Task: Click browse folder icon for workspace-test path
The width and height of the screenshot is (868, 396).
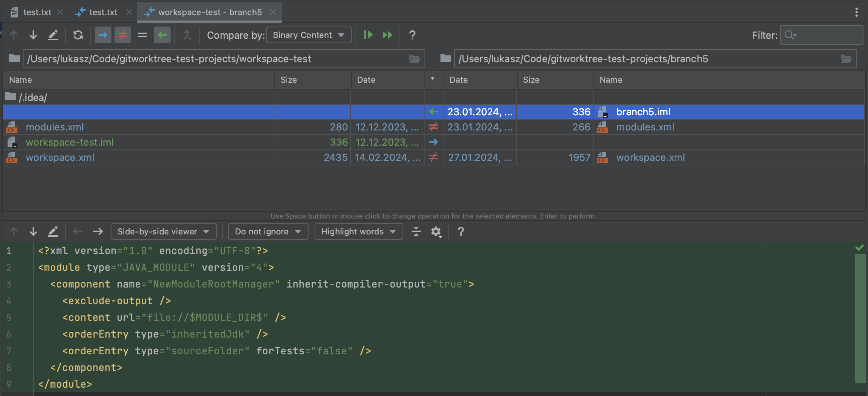Action: click(415, 59)
